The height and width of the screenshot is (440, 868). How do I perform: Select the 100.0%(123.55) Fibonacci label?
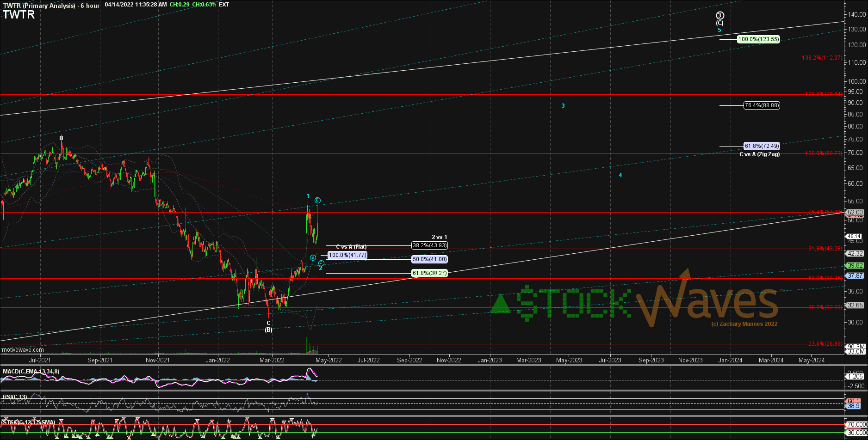click(x=758, y=39)
